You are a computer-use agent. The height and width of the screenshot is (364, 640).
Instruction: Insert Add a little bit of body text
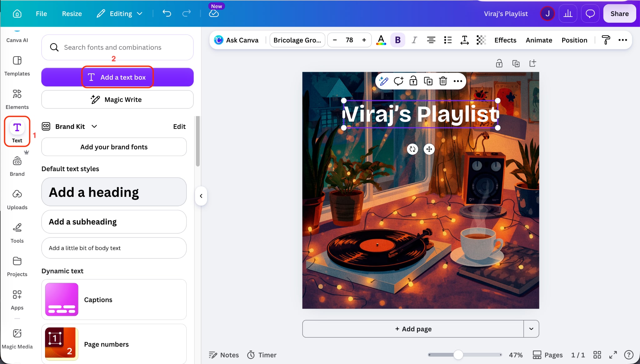coord(114,248)
